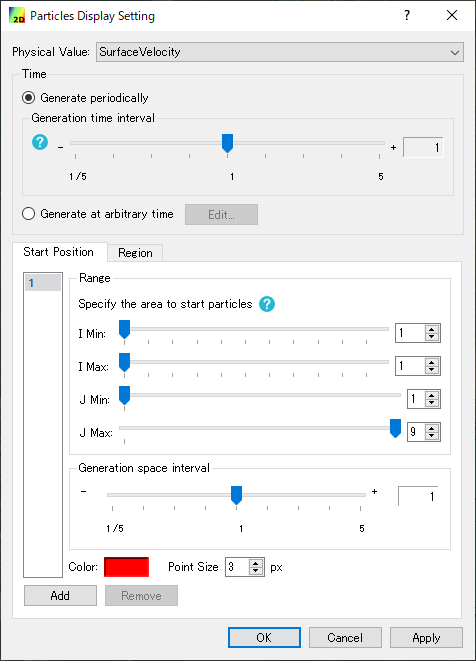This screenshot has width=476, height=661.
Task: Increase Point Size with up arrow
Action: pyautogui.click(x=255, y=563)
